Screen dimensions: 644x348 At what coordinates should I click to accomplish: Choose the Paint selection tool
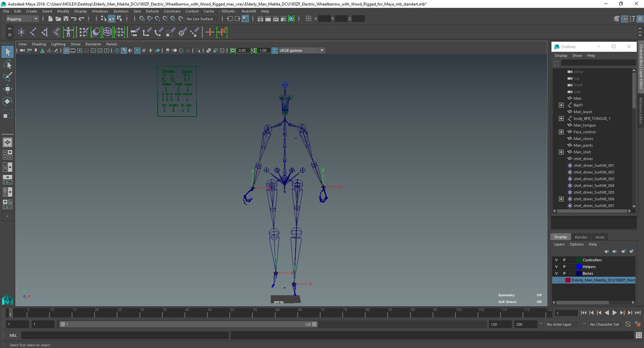pos(7,76)
